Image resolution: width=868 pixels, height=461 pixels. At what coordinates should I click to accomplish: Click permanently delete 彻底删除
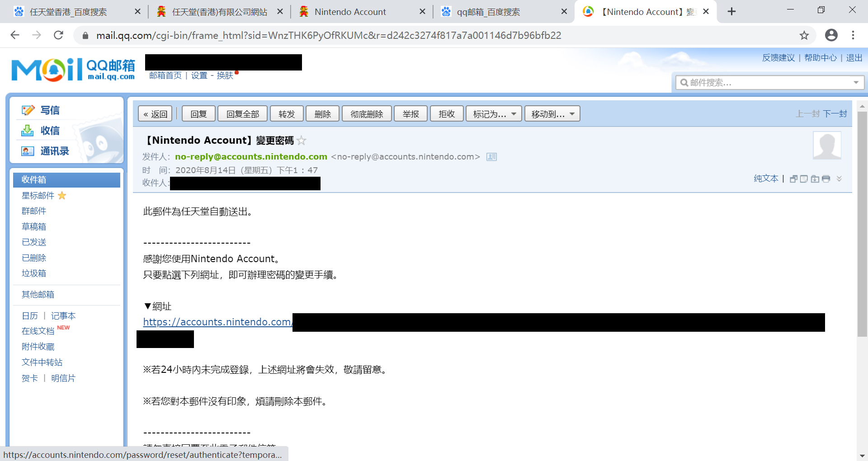click(x=367, y=114)
